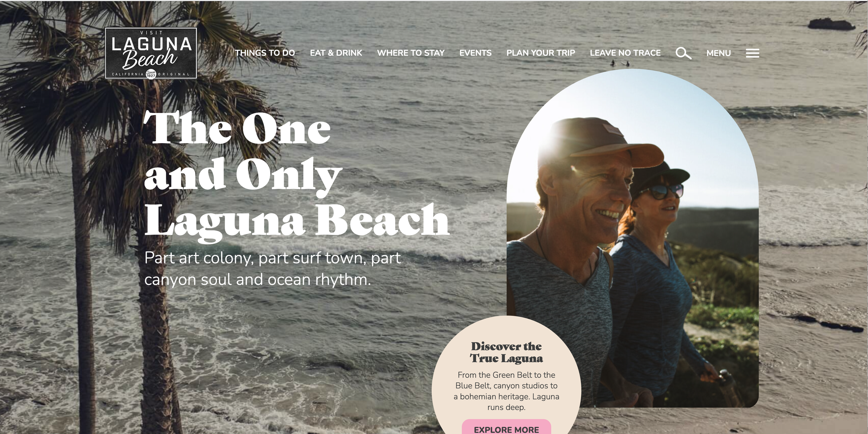The height and width of the screenshot is (434, 868).
Task: Open Plan Your Trip menu item
Action: coord(541,53)
